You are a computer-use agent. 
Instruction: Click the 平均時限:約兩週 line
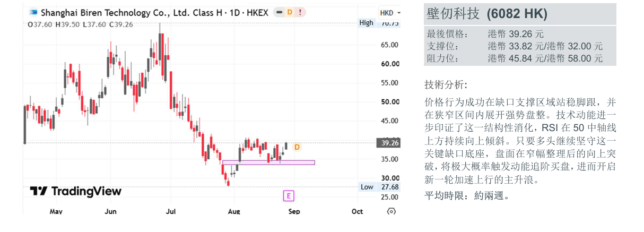pyautogui.click(x=467, y=195)
